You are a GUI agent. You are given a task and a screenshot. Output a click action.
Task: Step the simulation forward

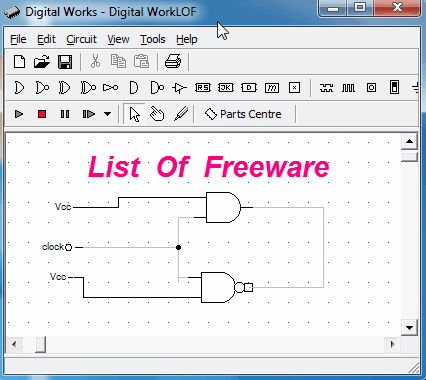tap(89, 114)
